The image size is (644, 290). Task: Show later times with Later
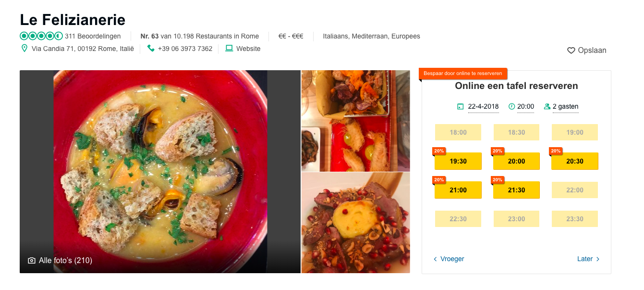(588, 259)
